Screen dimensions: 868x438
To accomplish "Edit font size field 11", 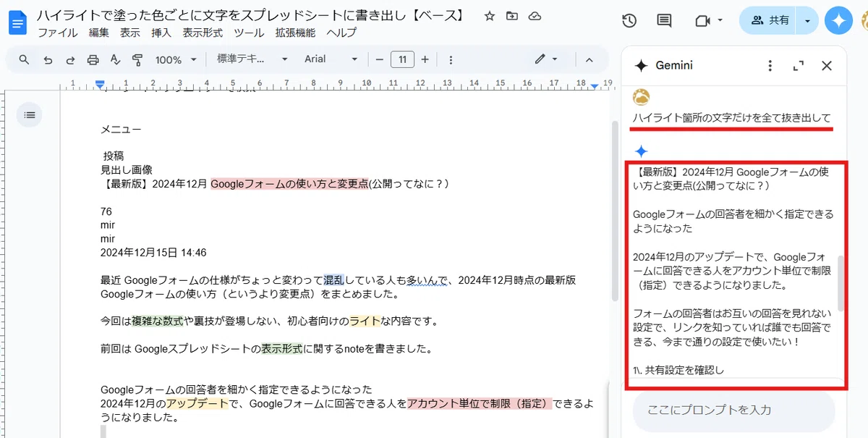I will click(x=402, y=59).
